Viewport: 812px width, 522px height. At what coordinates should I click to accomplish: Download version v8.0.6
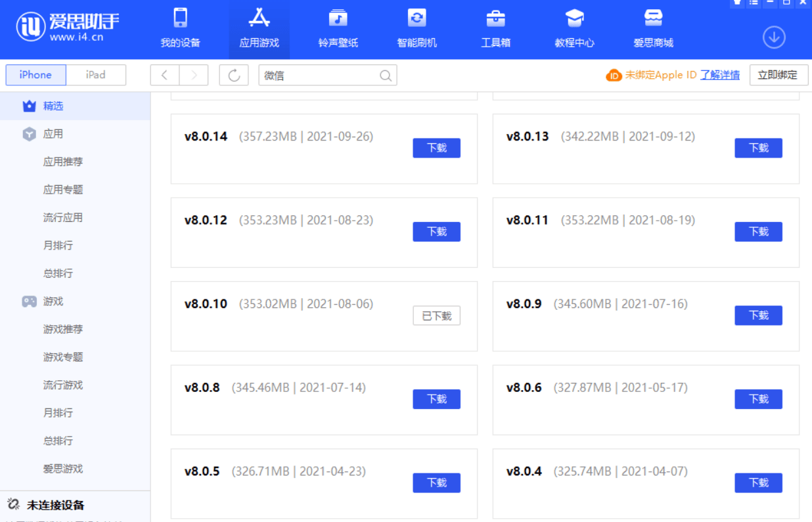(x=759, y=399)
